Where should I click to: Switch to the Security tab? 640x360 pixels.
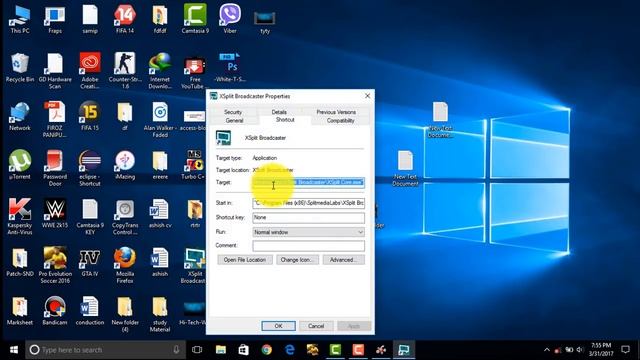pyautogui.click(x=233, y=112)
